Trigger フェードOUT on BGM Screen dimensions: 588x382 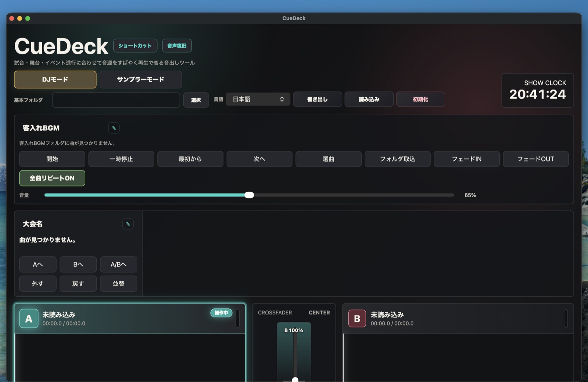[x=536, y=159]
